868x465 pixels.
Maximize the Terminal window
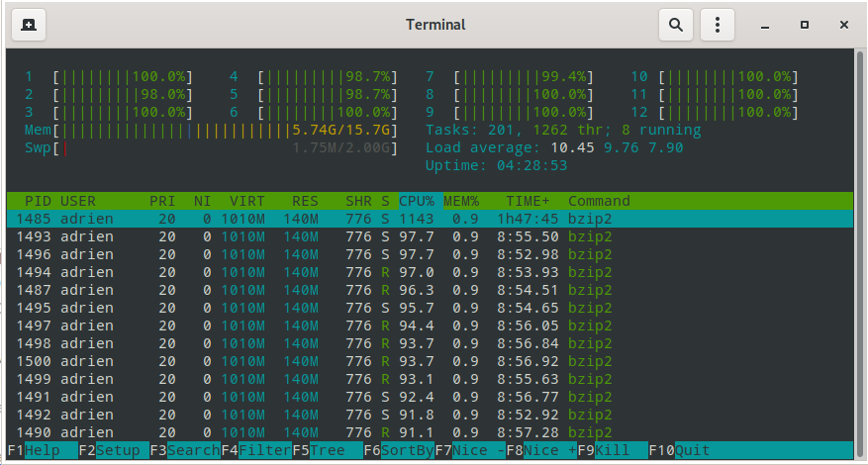click(805, 25)
